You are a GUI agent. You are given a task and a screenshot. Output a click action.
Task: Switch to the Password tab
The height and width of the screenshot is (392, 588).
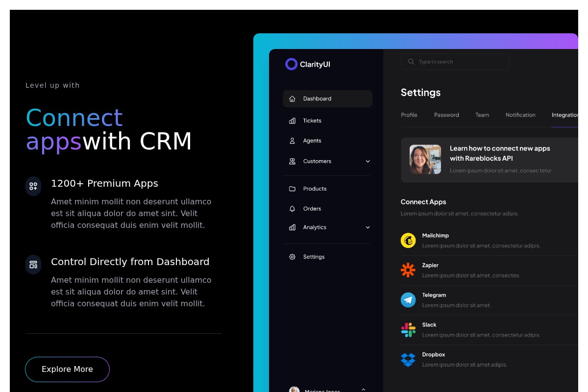coord(446,115)
